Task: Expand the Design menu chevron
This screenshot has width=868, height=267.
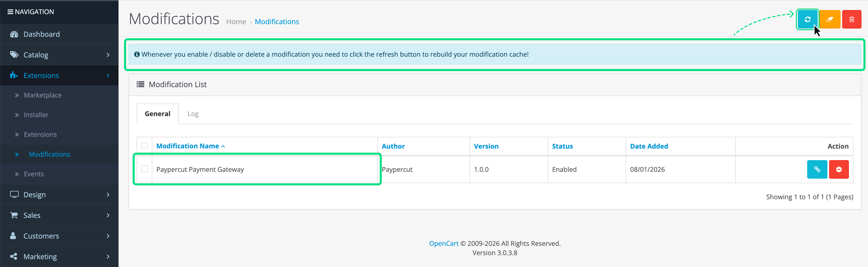Action: [x=108, y=195]
